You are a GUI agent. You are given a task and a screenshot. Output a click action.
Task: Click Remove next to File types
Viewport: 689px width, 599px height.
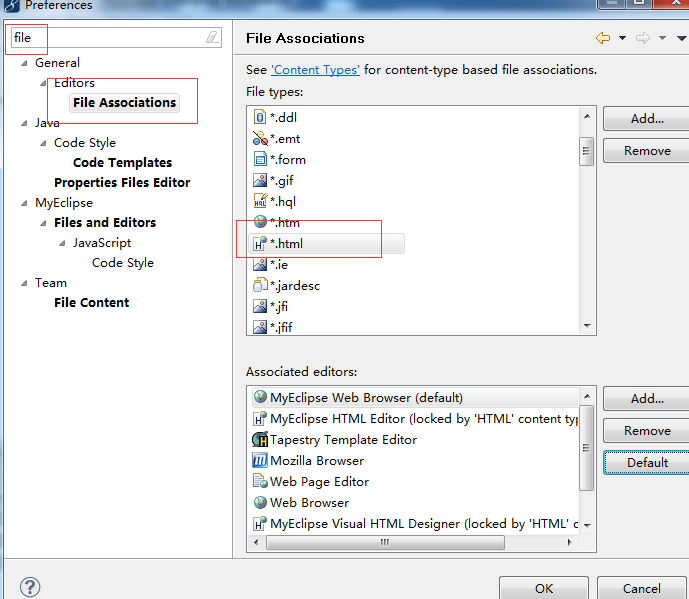tap(646, 151)
